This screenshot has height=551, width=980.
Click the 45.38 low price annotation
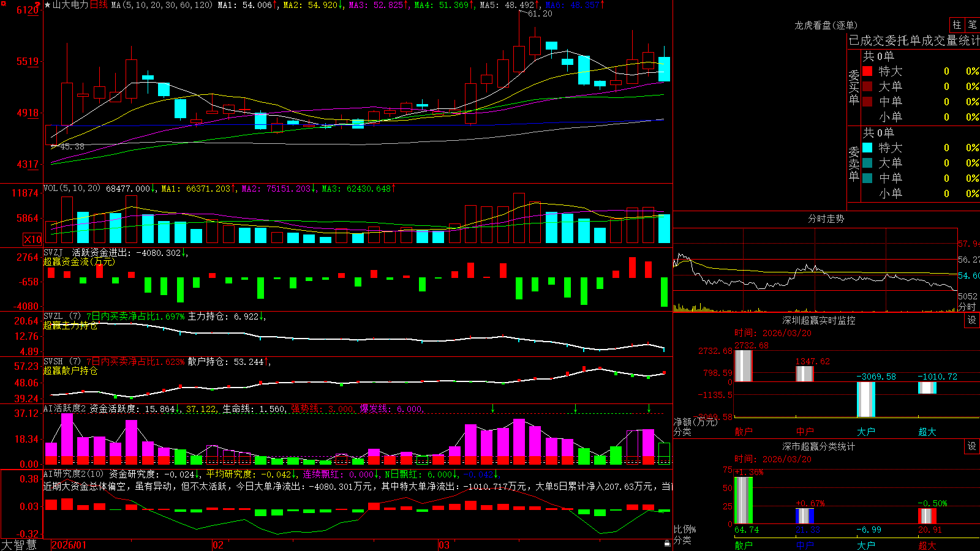pyautogui.click(x=72, y=146)
